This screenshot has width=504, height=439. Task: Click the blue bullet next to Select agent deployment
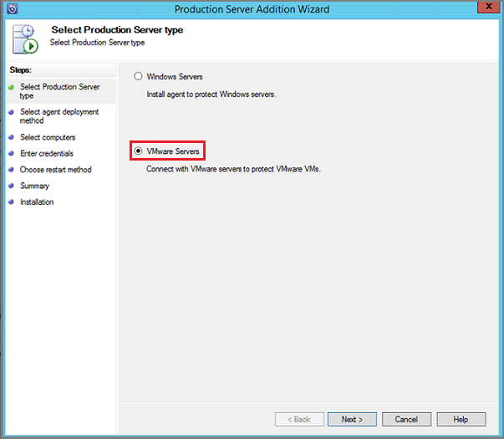[11, 112]
